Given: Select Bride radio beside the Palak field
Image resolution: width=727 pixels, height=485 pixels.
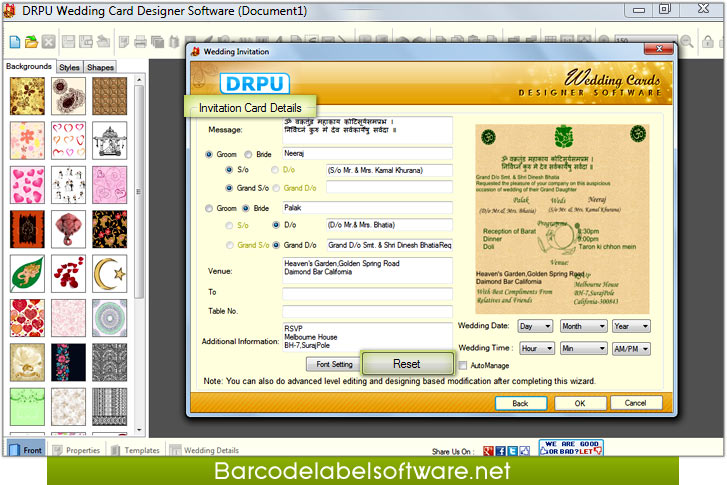Looking at the screenshot, I should click(246, 208).
